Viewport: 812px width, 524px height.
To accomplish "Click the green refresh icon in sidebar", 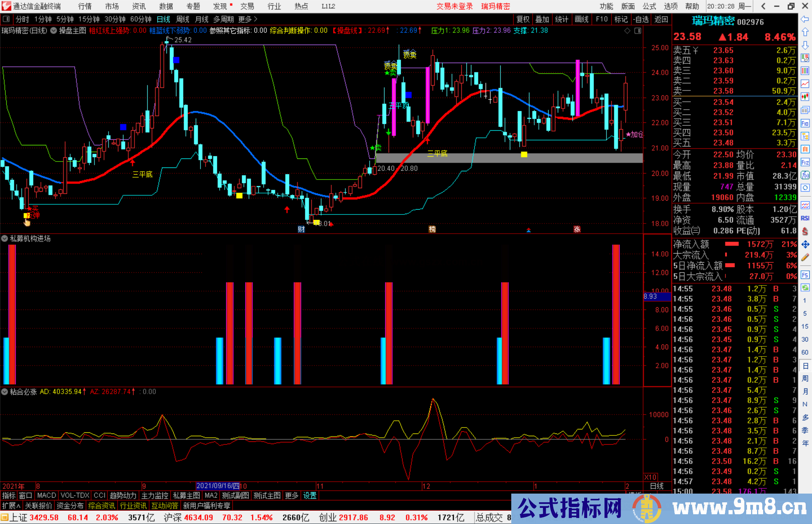I will 805,288.
